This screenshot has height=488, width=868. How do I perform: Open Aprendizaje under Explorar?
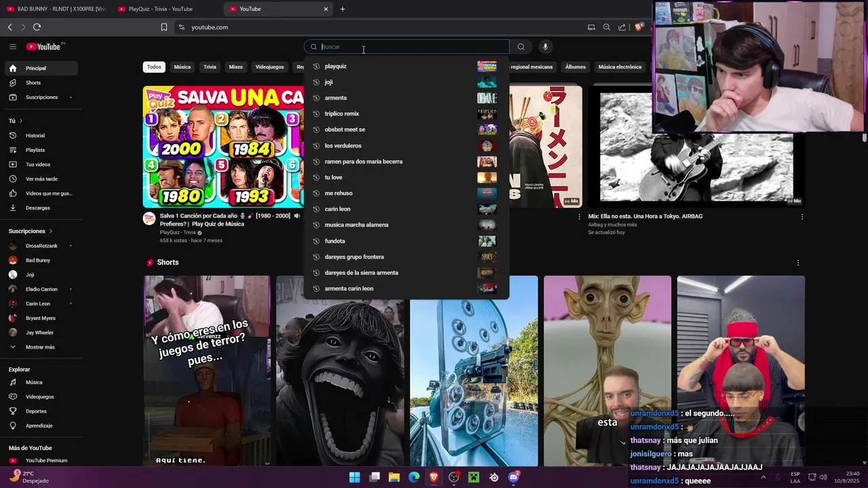[x=40, y=426]
